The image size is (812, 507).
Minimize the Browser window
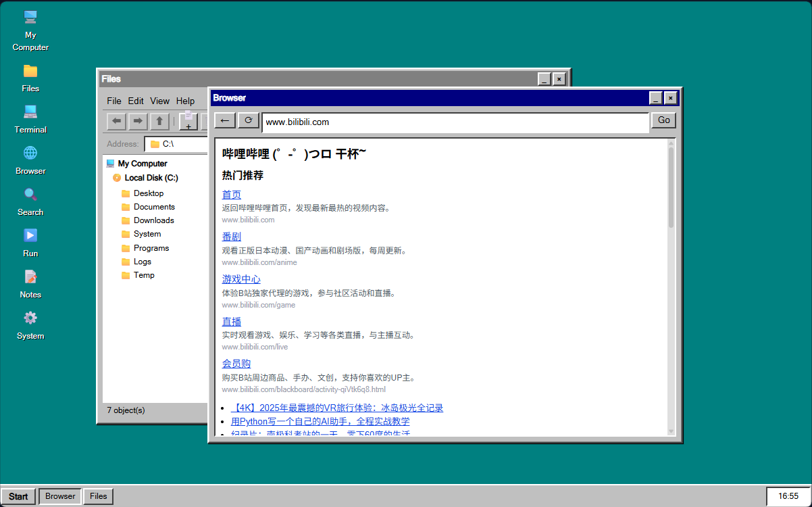(656, 98)
